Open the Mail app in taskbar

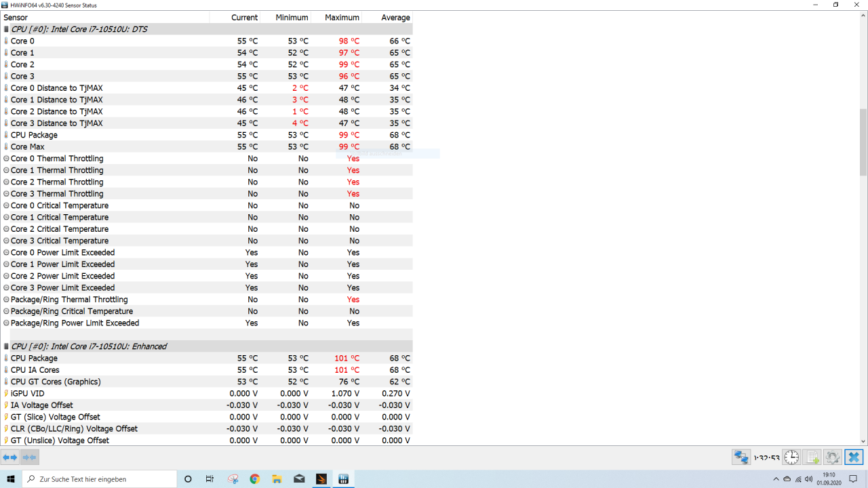pyautogui.click(x=299, y=479)
